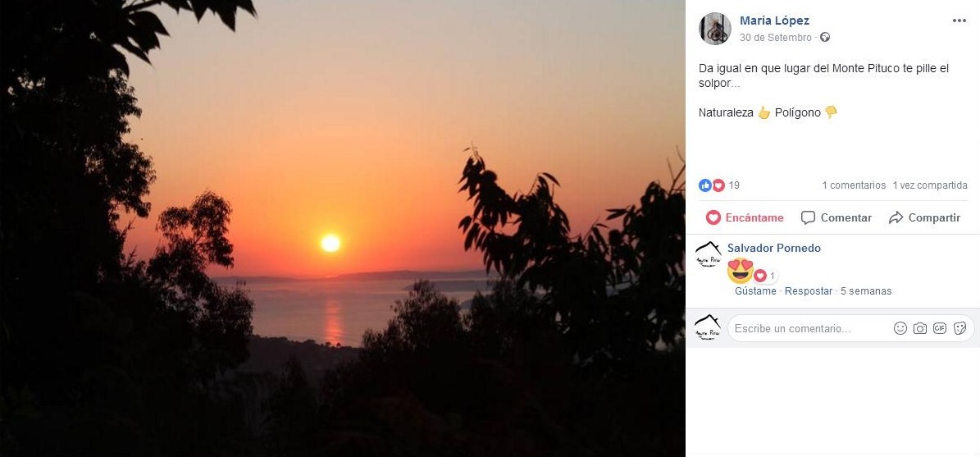The image size is (980, 457).
Task: Open the 1 comentarios link
Action: click(854, 185)
